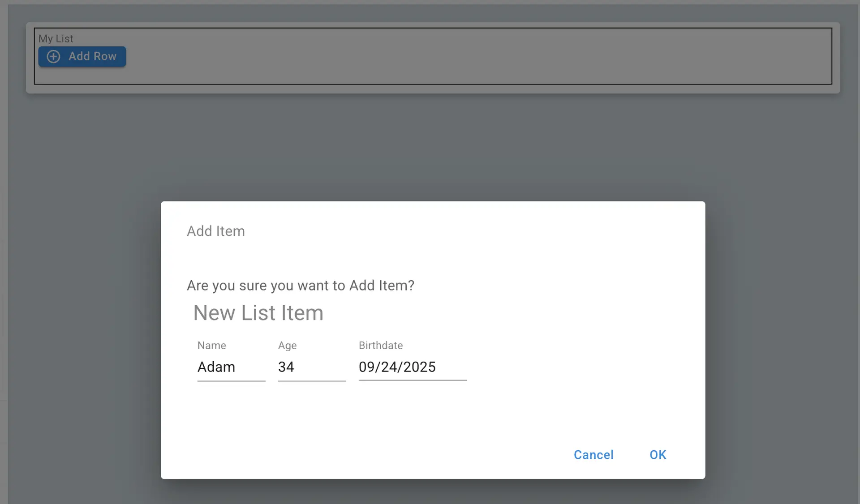Select the My List group label
The width and height of the screenshot is (860, 504).
point(56,38)
